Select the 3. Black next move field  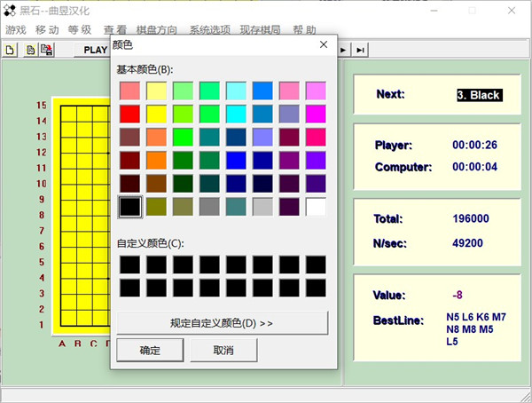tap(480, 95)
